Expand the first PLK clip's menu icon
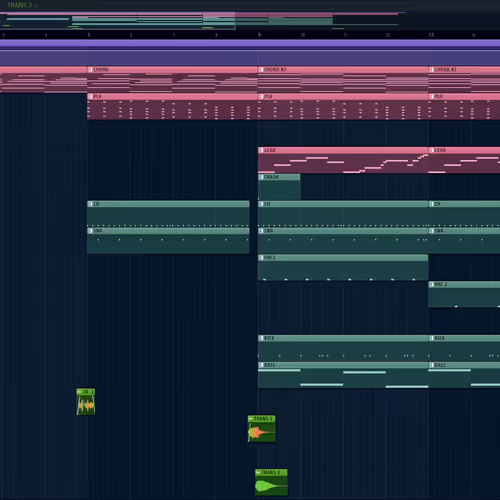The width and height of the screenshot is (500, 500). (x=90, y=97)
